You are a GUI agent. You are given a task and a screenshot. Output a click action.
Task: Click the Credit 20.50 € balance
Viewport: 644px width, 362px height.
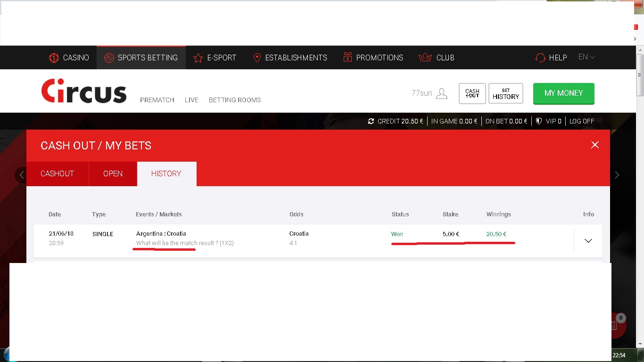pyautogui.click(x=400, y=121)
